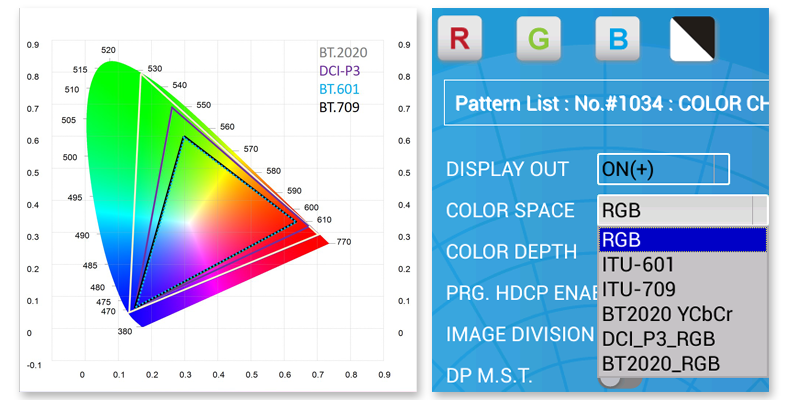Select RGB in the color space list
Screen dimensions: 800x400
coord(683,240)
